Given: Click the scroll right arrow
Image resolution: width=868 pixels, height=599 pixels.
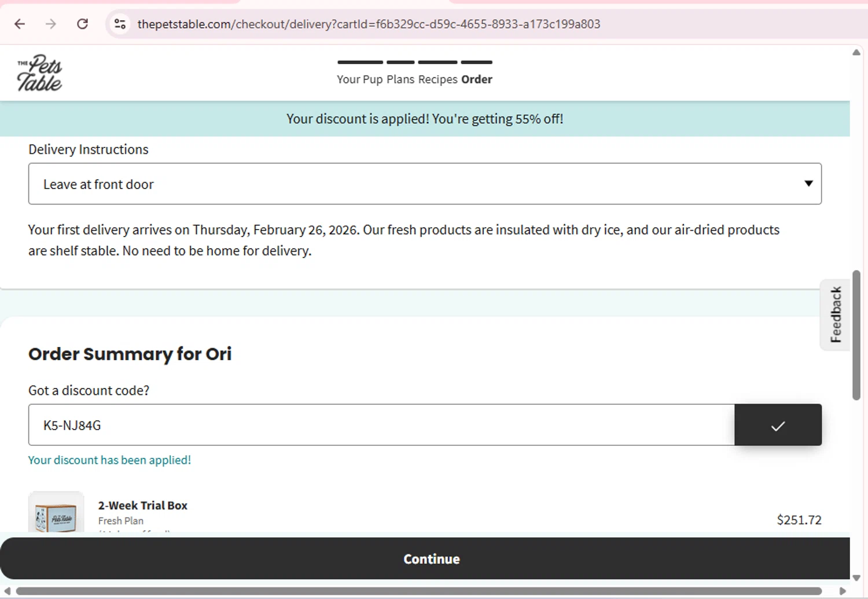Looking at the screenshot, I should click(x=843, y=591).
